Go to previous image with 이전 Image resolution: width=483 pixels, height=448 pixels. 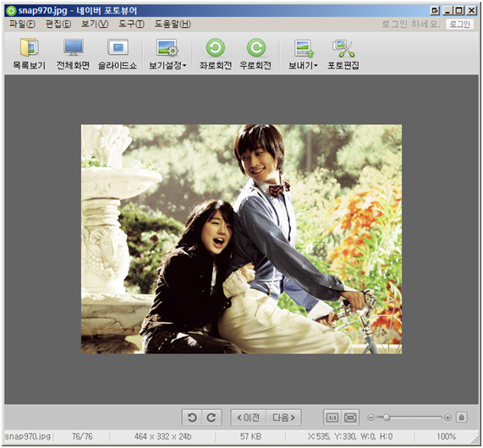pyautogui.click(x=249, y=418)
